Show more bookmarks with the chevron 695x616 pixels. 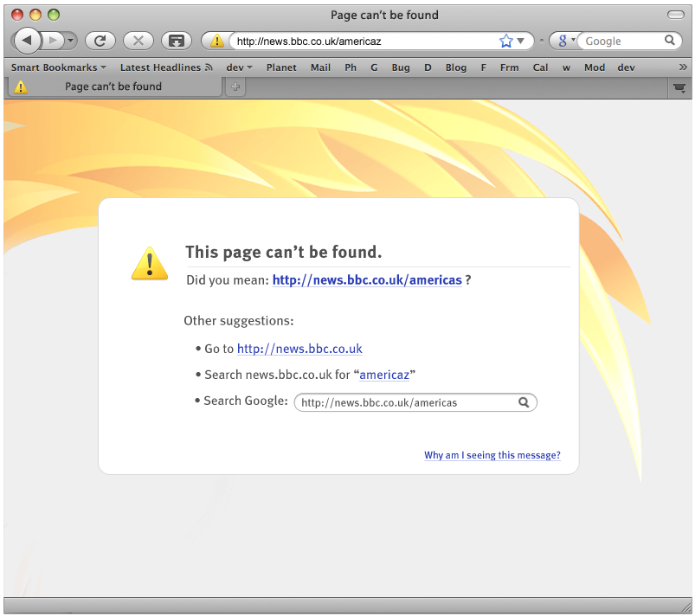coord(683,67)
